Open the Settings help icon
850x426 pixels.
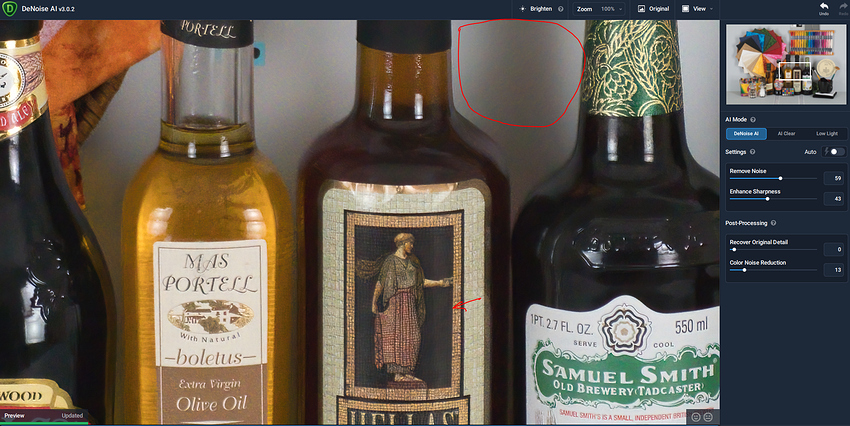752,152
